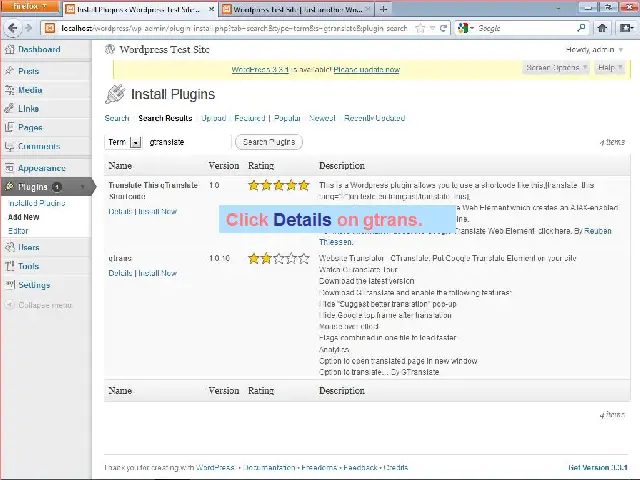Click the Settings icon in sidebar
Viewport: 640px width, 480px height.
coord(9,285)
